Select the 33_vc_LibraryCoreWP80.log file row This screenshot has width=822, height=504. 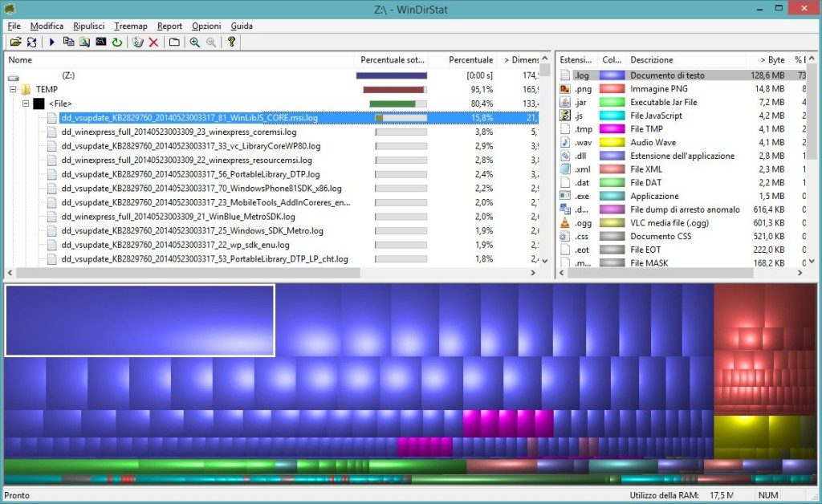tap(191, 146)
